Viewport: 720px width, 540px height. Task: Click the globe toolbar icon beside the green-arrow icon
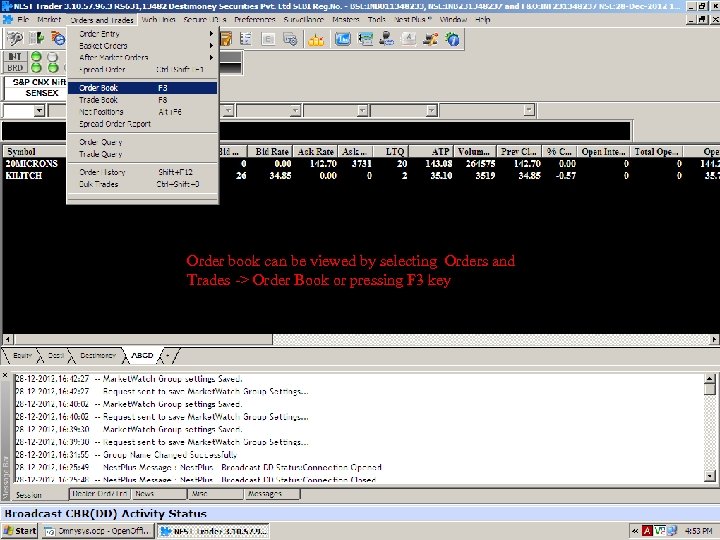click(58, 39)
